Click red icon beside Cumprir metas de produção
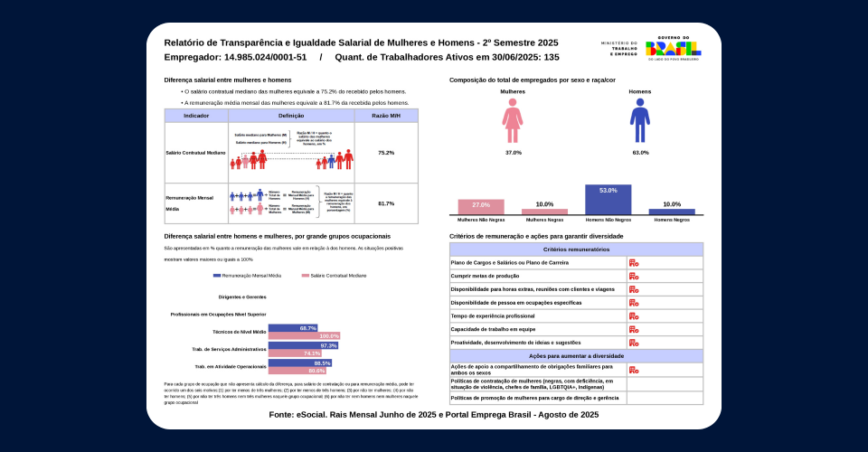The height and width of the screenshot is (452, 868). [634, 276]
